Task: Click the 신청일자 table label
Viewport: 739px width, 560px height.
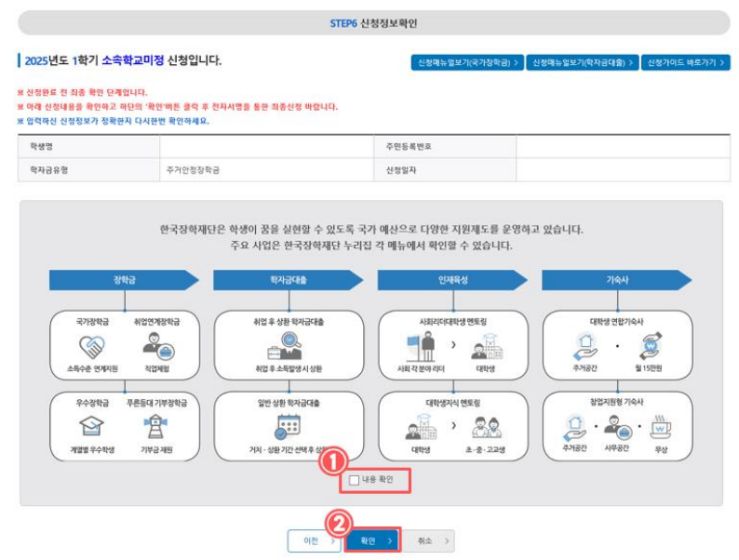Action: 401,170
